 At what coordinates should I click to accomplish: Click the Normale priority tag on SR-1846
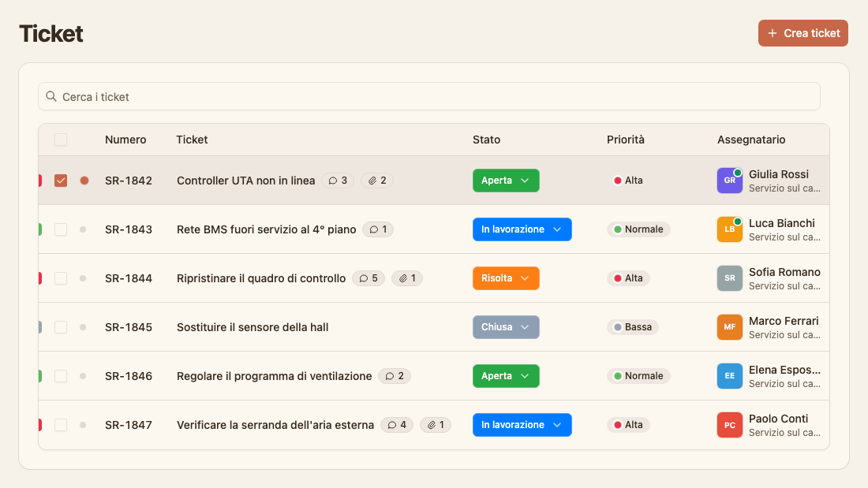(x=638, y=376)
